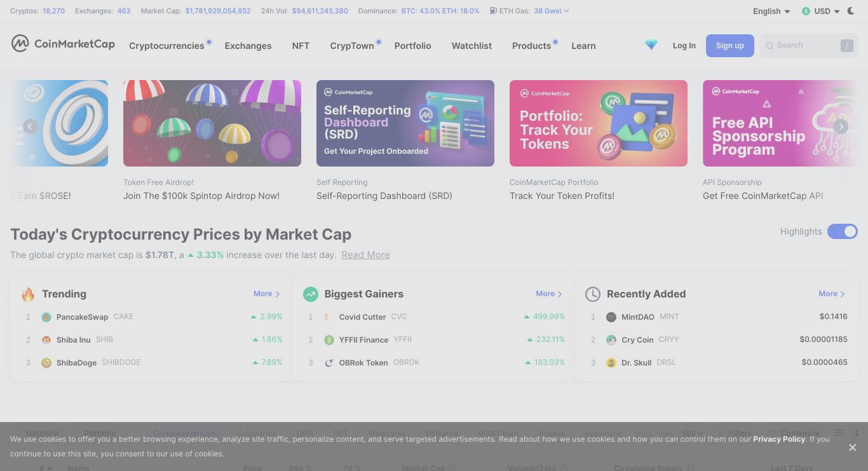This screenshot has height=471, width=868.
Task: Click the Sign up button
Action: 729,46
